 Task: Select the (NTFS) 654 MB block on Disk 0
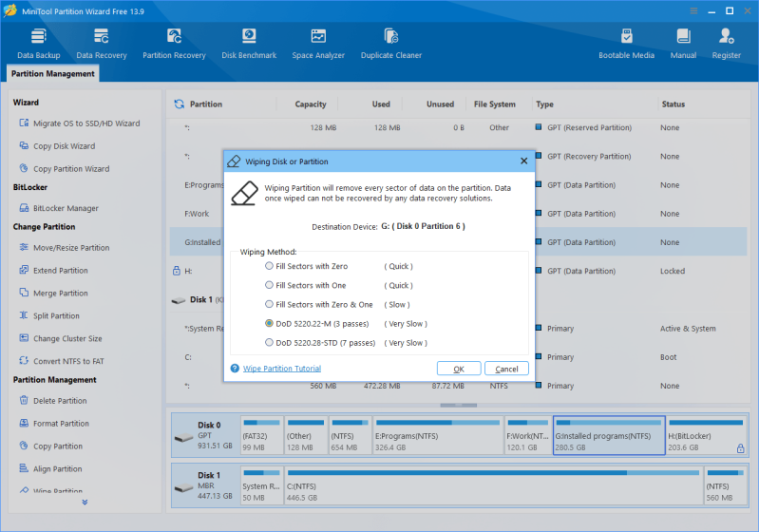point(350,435)
